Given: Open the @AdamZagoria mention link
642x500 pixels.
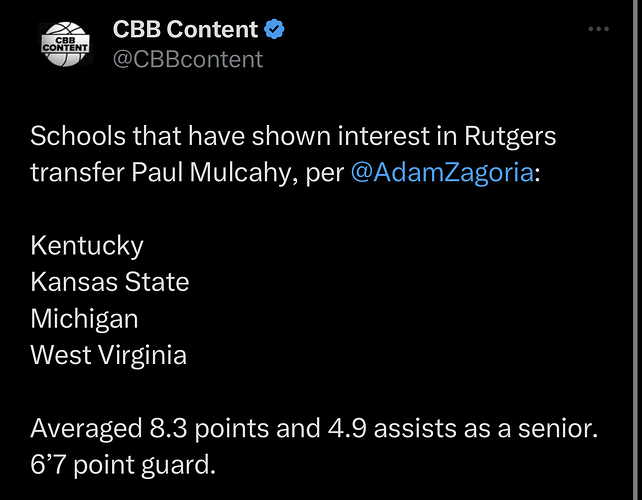Looking at the screenshot, I should [442, 172].
